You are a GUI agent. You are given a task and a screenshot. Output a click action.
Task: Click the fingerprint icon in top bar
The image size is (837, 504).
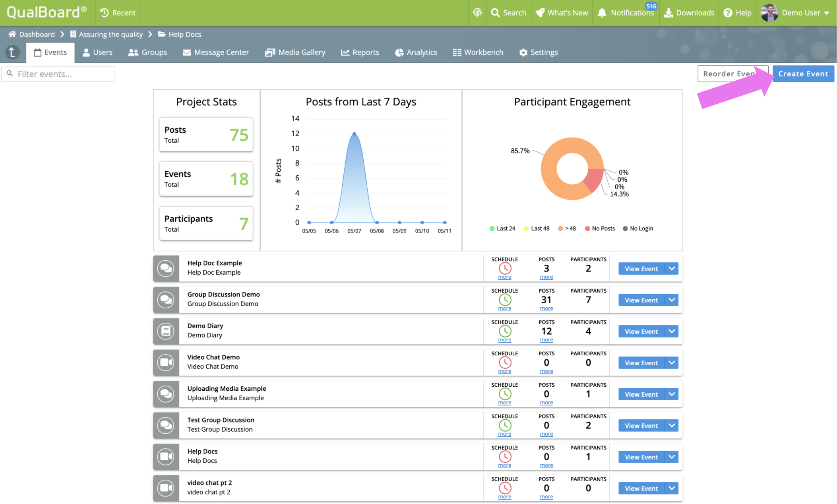[477, 13]
